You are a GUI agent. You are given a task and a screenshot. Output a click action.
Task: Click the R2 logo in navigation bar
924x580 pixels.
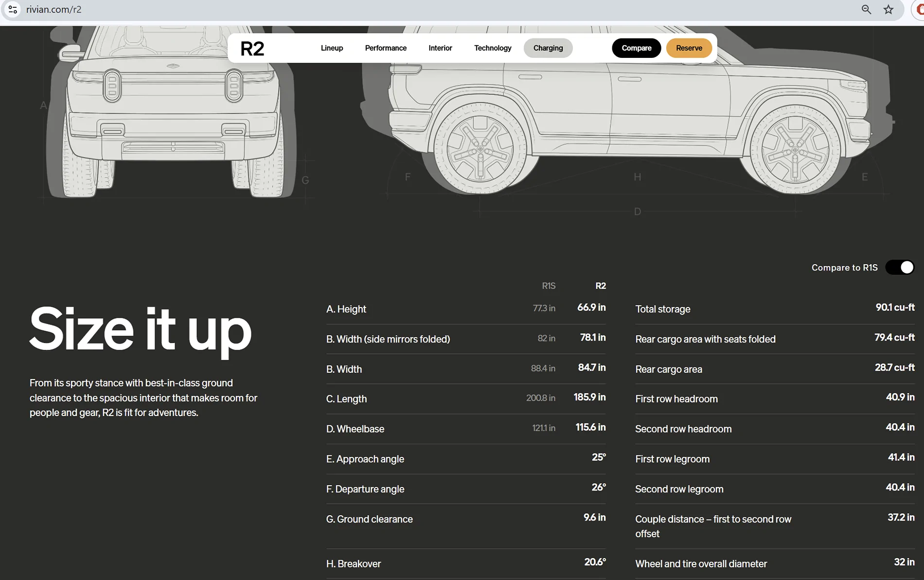[x=252, y=48]
